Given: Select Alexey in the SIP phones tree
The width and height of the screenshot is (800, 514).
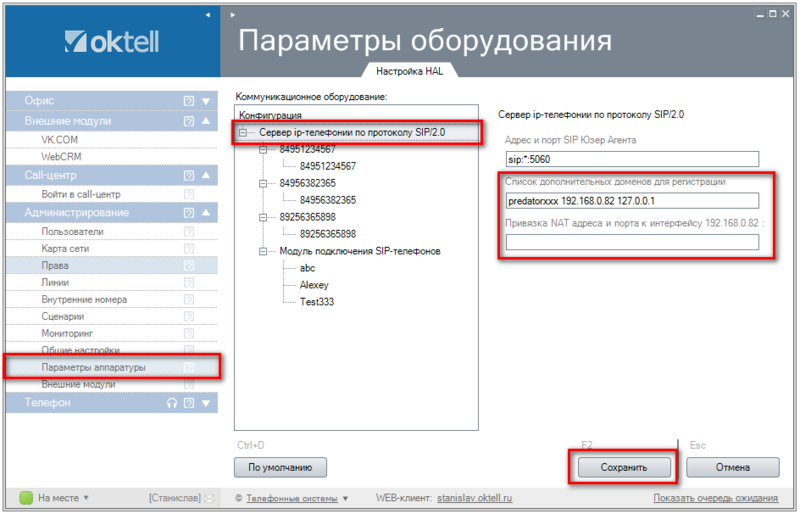Looking at the screenshot, I should (314, 285).
